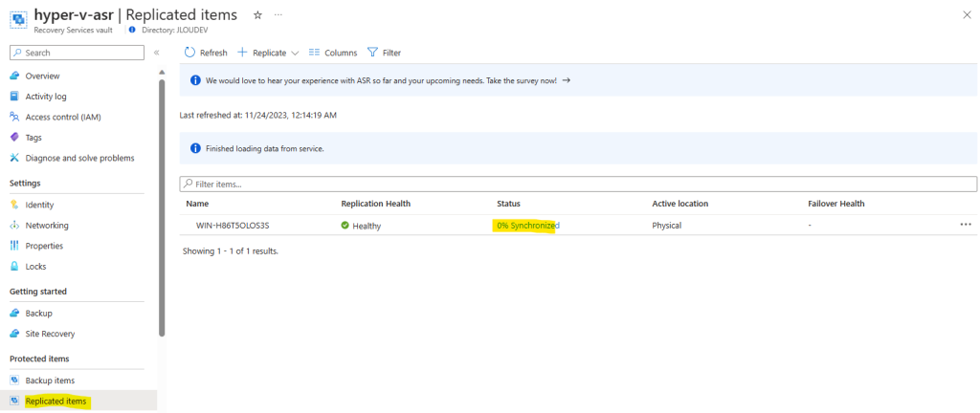Viewport: 980px width, 413px height.
Task: Click the sidebar vertical scrollbar
Action: tap(162, 206)
